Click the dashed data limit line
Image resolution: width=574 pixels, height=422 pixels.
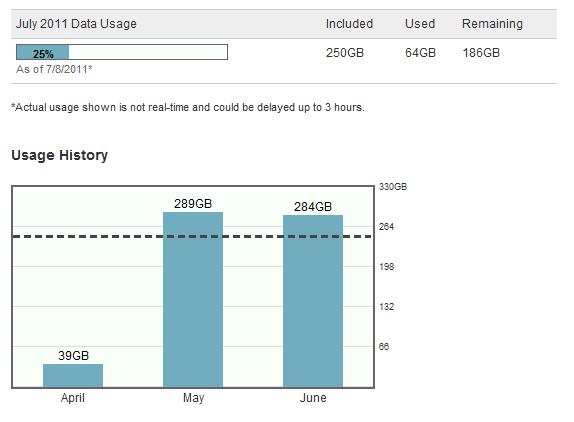(x=193, y=236)
